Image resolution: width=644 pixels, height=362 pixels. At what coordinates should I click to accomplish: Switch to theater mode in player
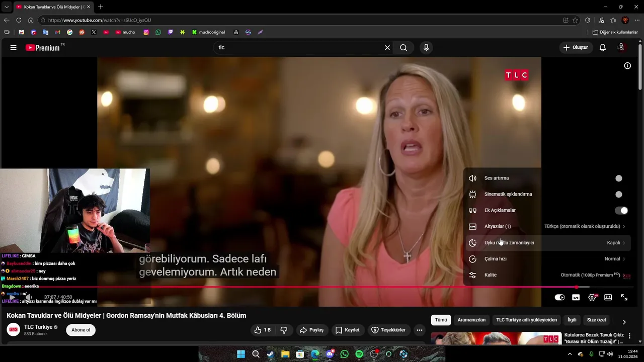coord(608,298)
